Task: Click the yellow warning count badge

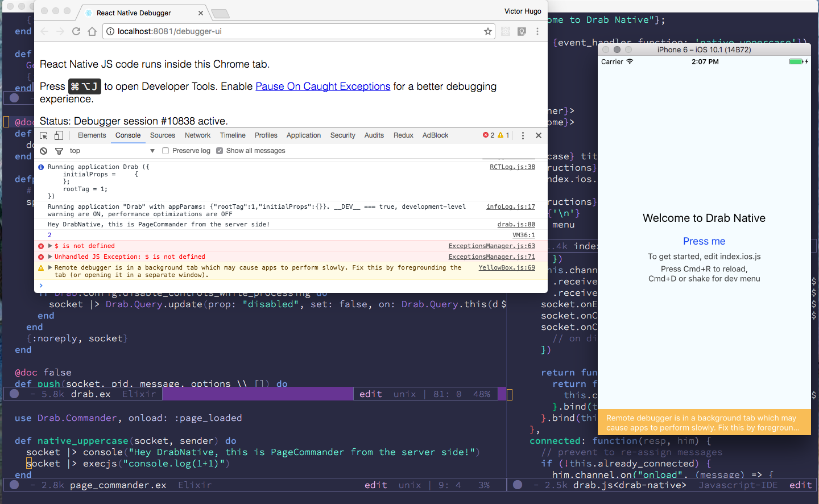Action: [503, 135]
